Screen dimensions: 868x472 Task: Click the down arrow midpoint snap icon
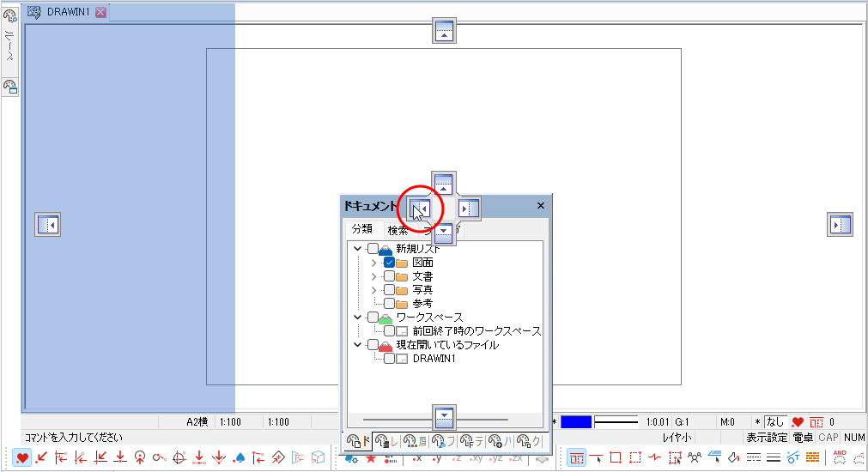pyautogui.click(x=198, y=458)
